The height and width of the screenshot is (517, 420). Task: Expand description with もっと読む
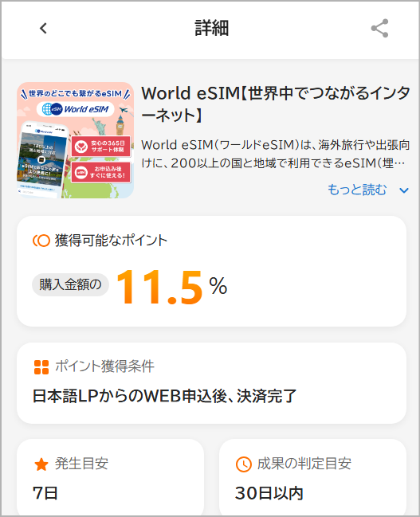pos(357,190)
